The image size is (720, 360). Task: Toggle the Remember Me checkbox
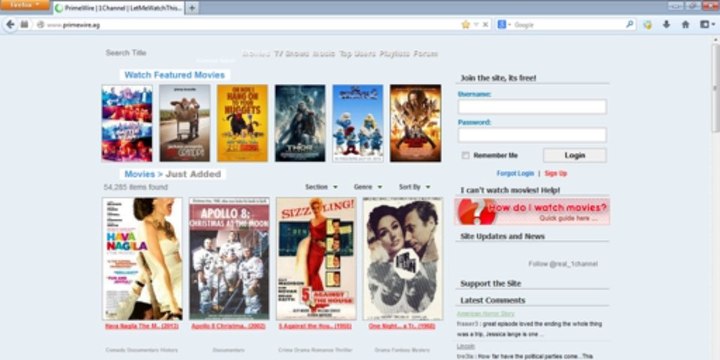[x=465, y=156]
